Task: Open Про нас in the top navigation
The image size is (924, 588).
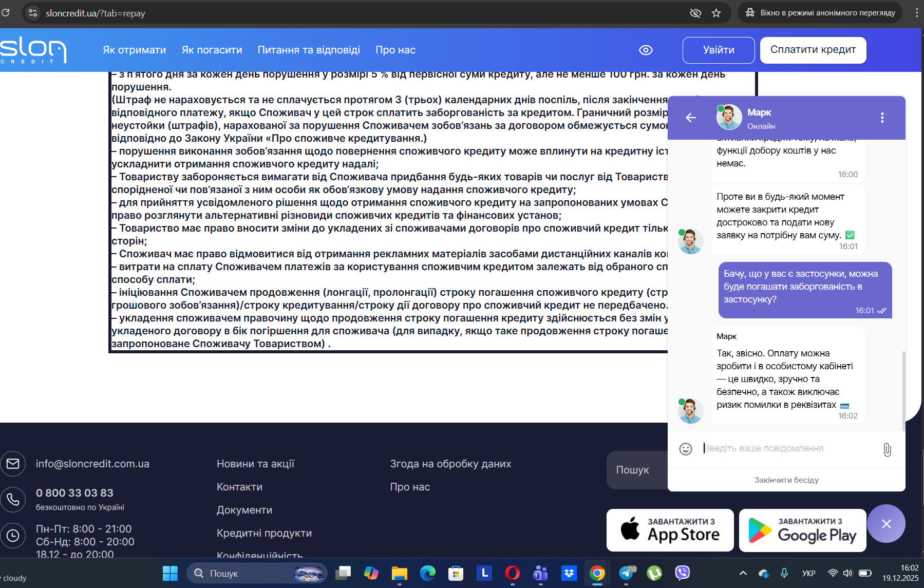Action: 395,50
